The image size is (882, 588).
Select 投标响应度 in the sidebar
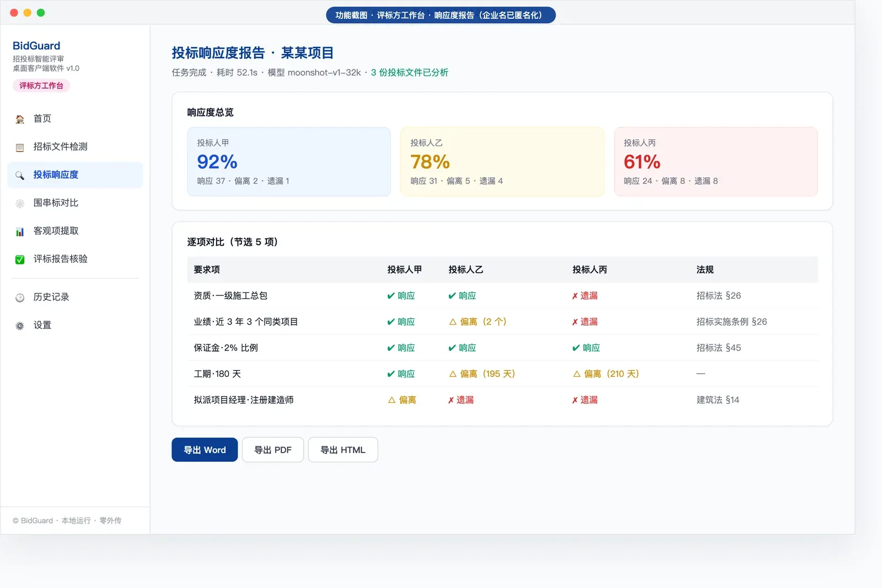[75, 175]
